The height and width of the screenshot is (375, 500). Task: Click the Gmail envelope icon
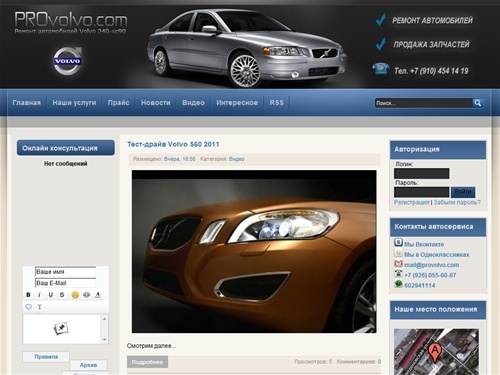(x=398, y=263)
